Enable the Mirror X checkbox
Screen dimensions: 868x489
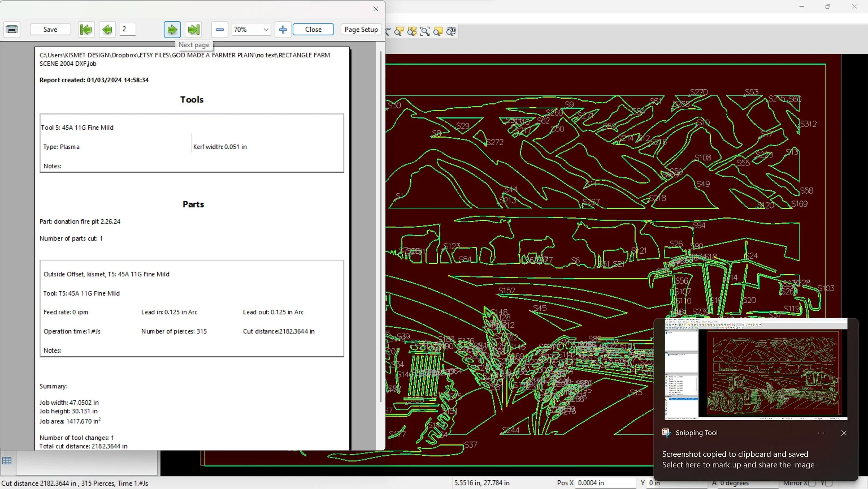(812, 483)
